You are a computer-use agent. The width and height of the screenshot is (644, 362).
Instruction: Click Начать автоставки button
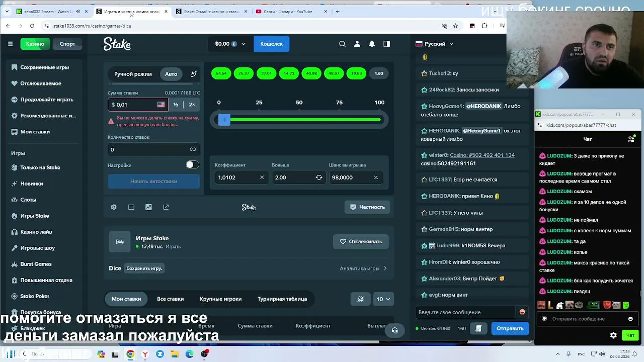[x=153, y=181]
